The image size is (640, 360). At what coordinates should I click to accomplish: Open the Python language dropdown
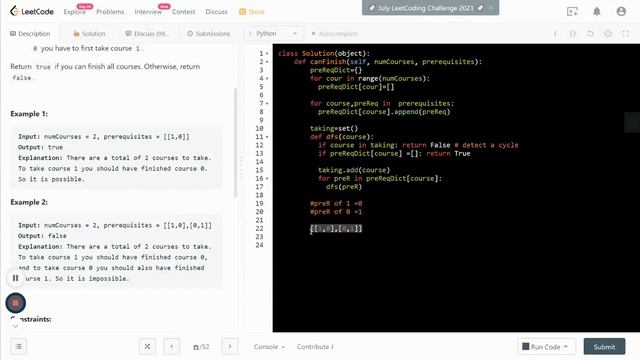273,33
